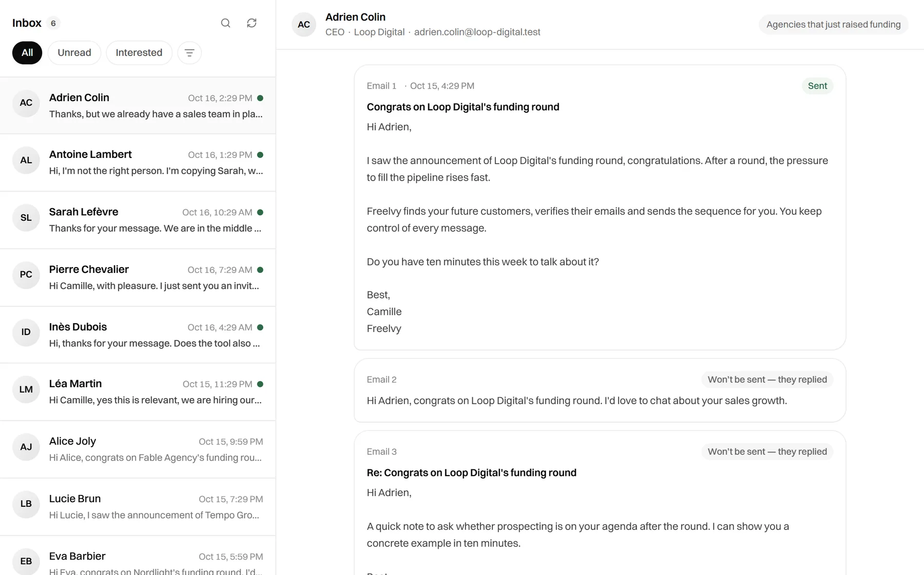Open the filter options icon button
The width and height of the screenshot is (924, 575).
pos(189,53)
